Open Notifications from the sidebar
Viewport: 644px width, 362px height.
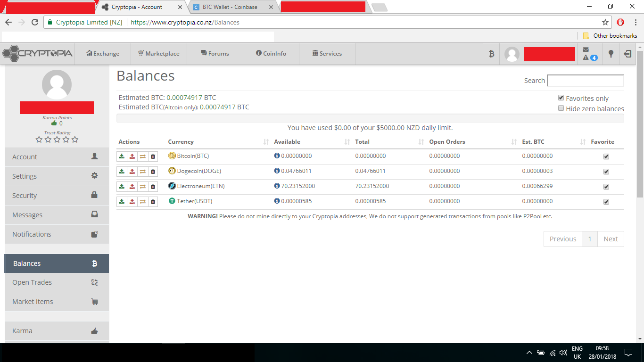pyautogui.click(x=57, y=234)
